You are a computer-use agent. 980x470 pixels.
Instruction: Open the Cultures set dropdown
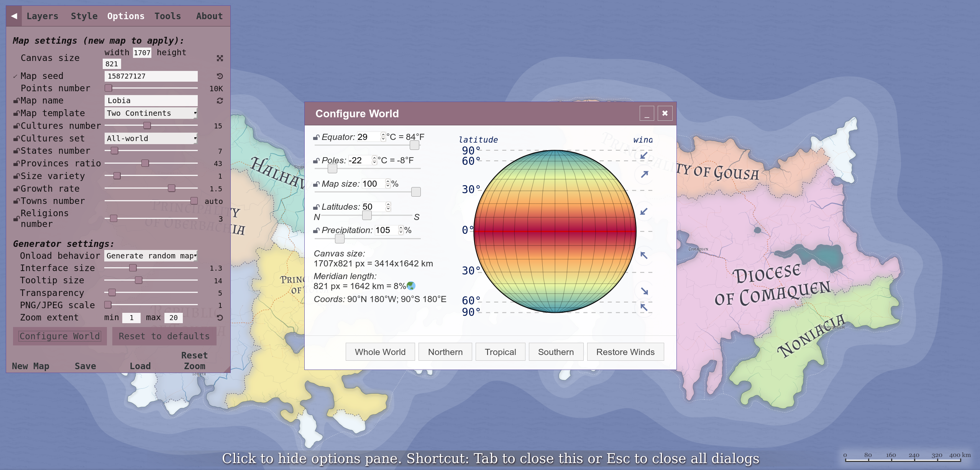point(151,138)
